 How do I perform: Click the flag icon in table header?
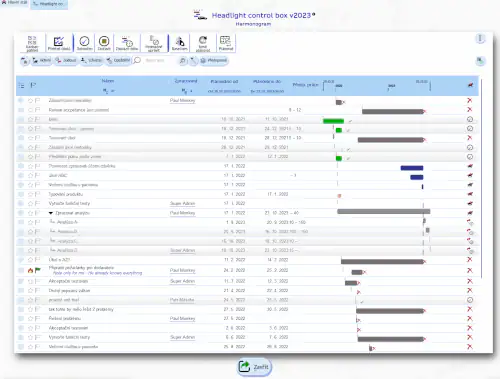click(x=33, y=85)
